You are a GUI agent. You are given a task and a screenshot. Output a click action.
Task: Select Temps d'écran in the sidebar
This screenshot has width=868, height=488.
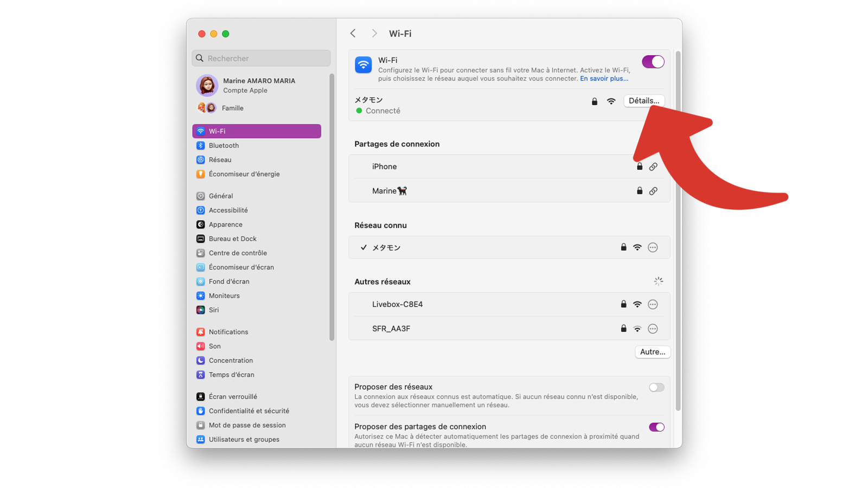point(232,374)
